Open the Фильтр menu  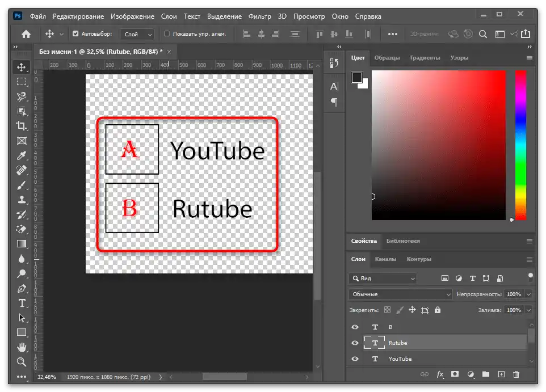[x=260, y=16]
